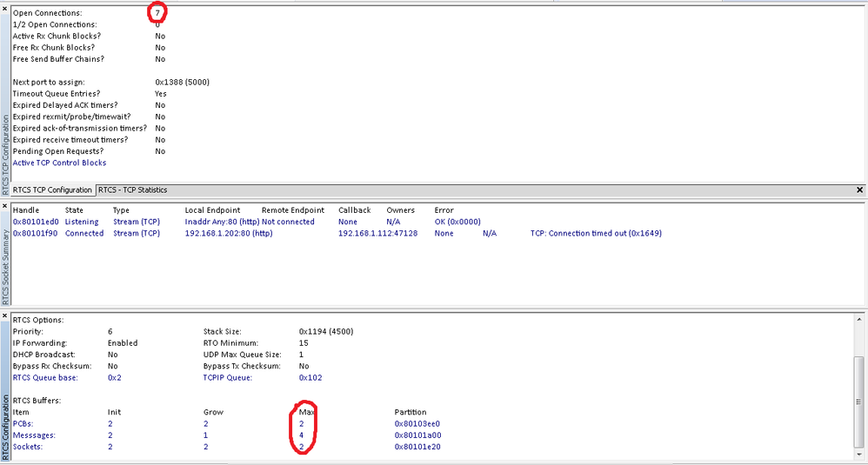This screenshot has height=465, width=868.
Task: Click the OK (0x0000) error cell
Action: point(457,222)
